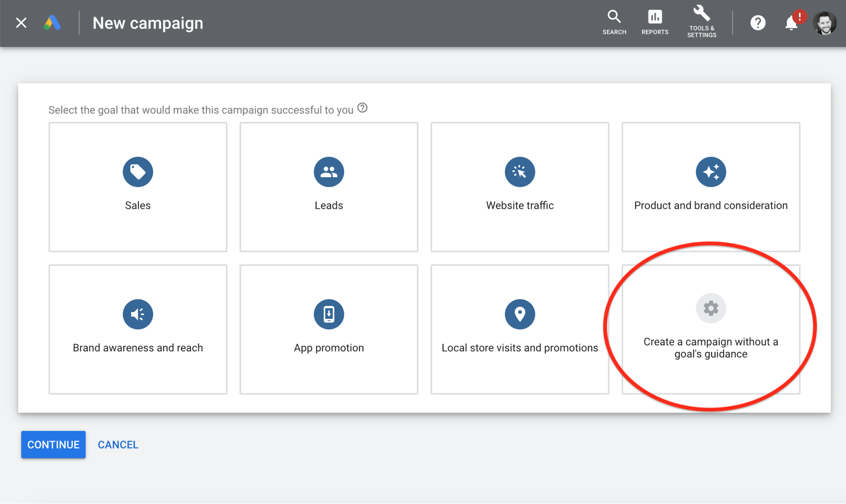Select the App promotion goal icon
The width and height of the screenshot is (846, 504).
(328, 313)
